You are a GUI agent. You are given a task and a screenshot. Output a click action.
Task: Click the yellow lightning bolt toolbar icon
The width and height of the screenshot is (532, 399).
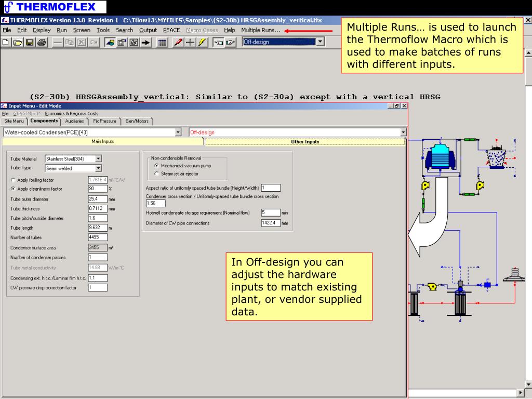(202, 42)
